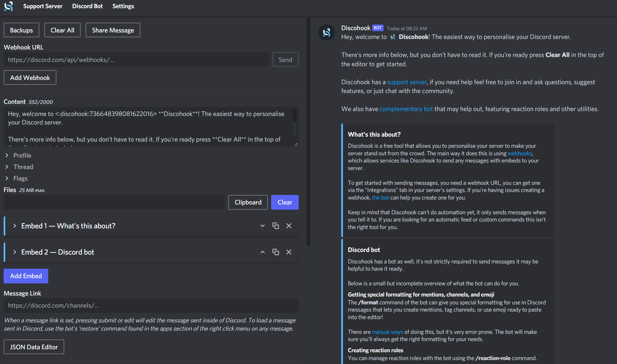Open Settings in the top bar
The width and height of the screenshot is (617, 364).
coord(123,6)
